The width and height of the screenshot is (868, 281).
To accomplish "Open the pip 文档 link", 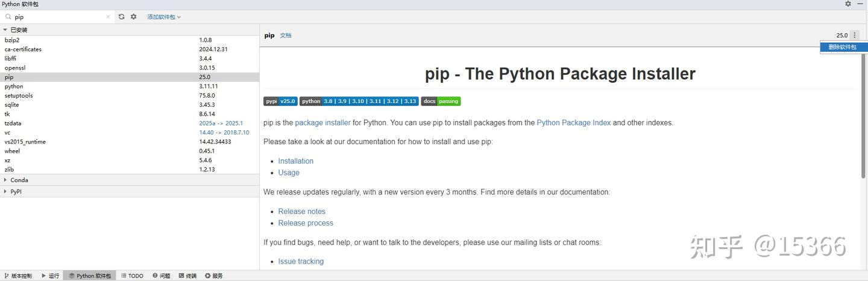I will point(286,36).
